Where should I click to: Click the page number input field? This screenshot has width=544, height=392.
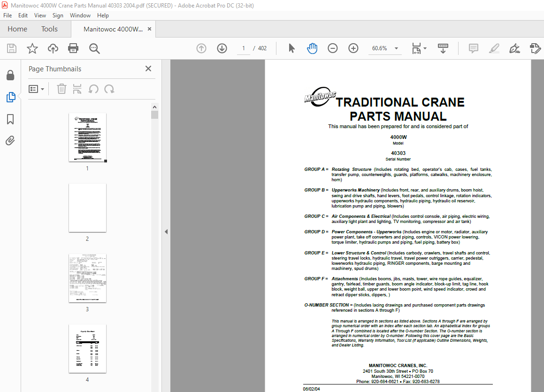click(243, 48)
